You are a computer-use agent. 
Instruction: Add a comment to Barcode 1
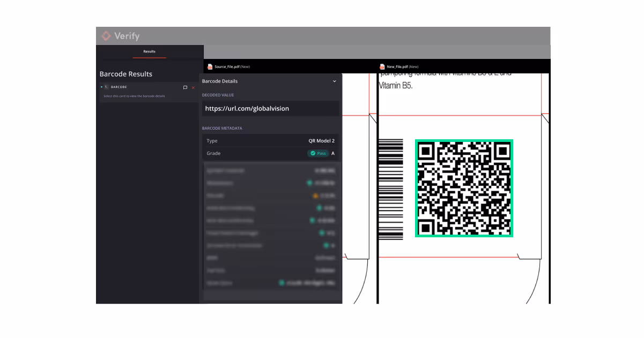pyautogui.click(x=185, y=87)
